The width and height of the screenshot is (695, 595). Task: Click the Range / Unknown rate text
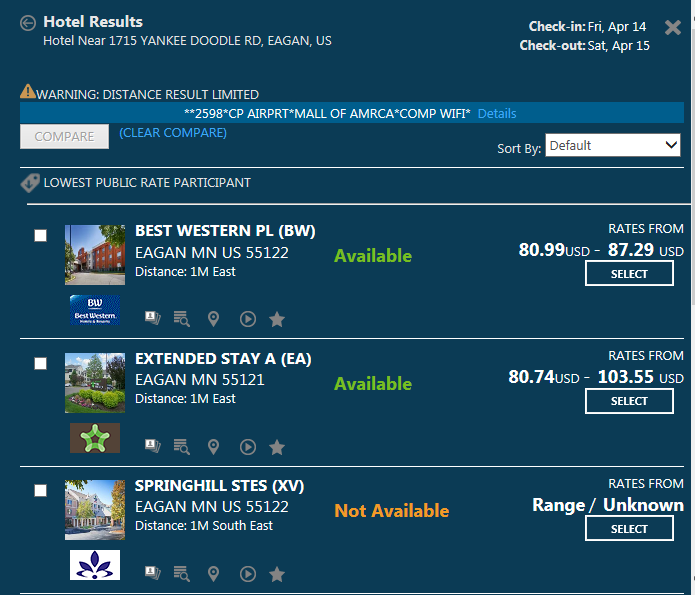coord(608,505)
